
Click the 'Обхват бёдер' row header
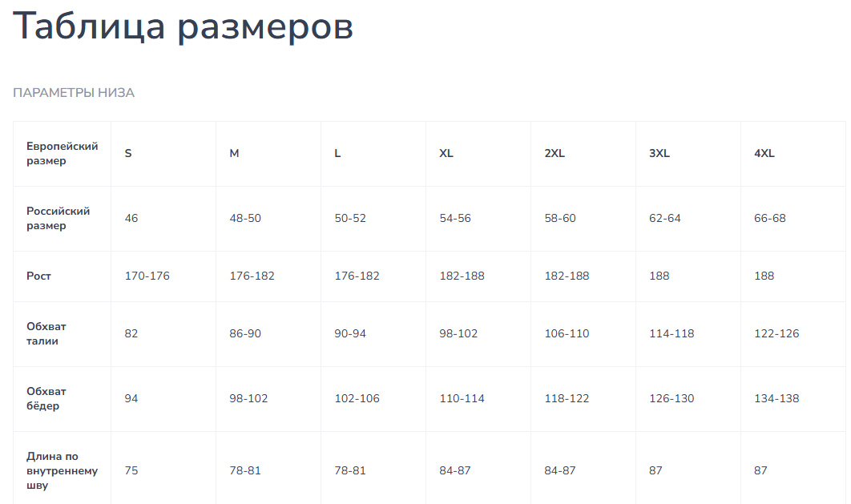pyautogui.click(x=46, y=399)
